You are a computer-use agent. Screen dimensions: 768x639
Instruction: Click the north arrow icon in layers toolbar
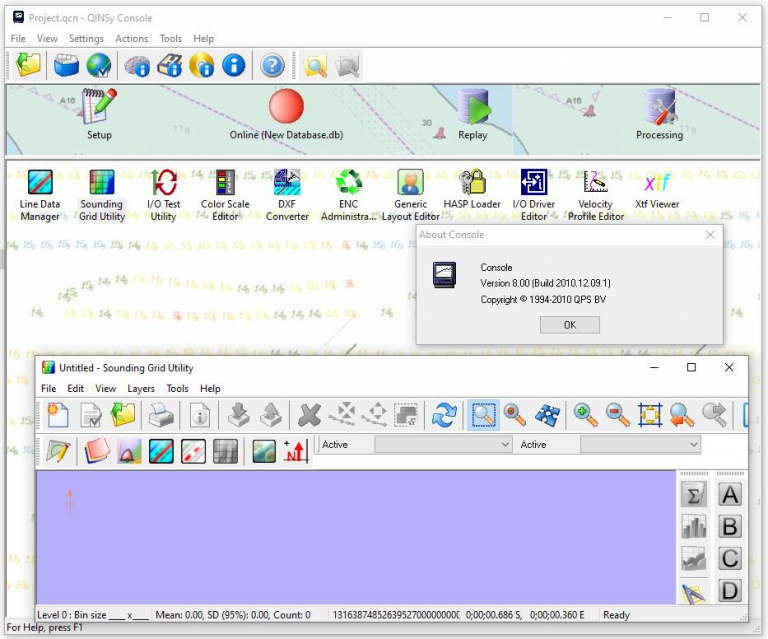[x=296, y=450]
